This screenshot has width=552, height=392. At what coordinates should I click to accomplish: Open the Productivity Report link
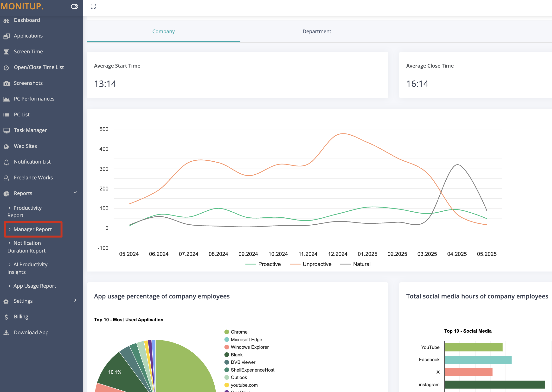[24, 211]
